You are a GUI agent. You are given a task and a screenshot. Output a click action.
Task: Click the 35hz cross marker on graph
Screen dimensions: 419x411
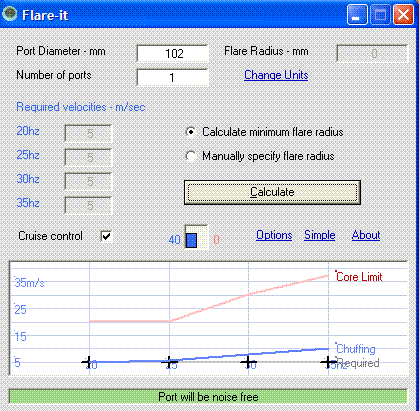tap(328, 361)
